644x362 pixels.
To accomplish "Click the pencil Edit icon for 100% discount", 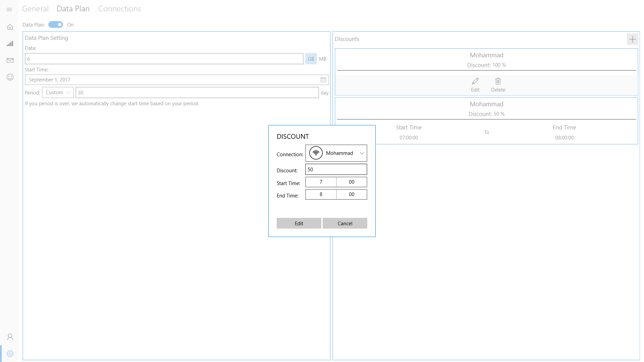I will tap(475, 81).
